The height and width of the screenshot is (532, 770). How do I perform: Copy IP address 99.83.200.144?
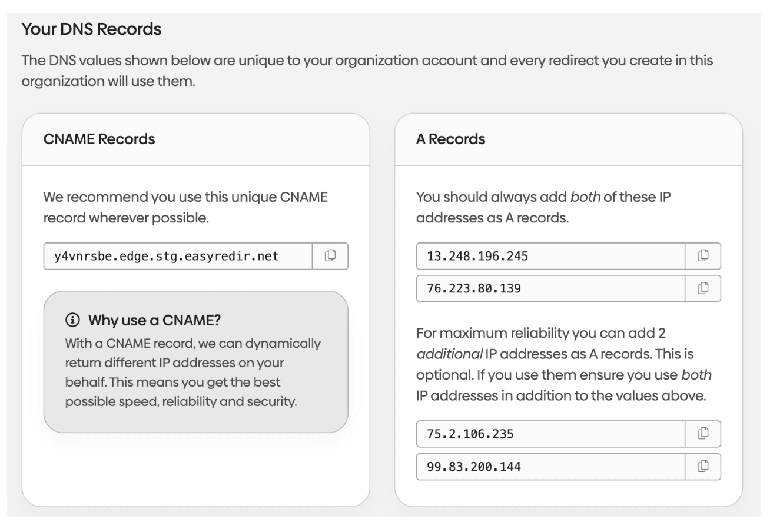click(x=703, y=467)
